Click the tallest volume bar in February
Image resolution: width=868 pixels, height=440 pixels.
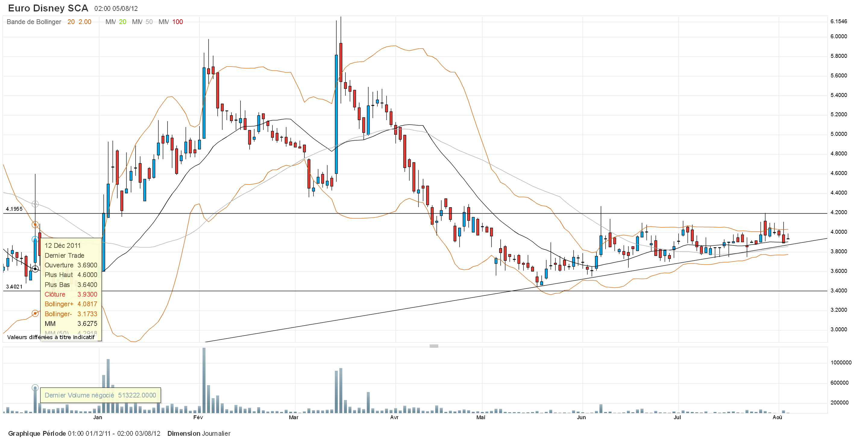pos(204,380)
